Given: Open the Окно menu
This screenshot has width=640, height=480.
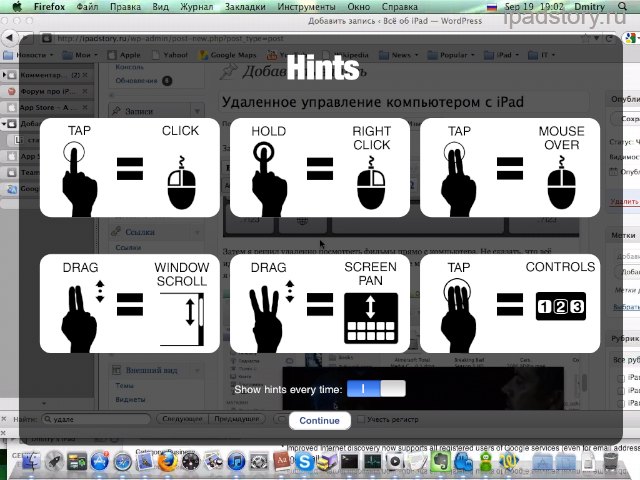Looking at the screenshot, I should click(359, 7).
